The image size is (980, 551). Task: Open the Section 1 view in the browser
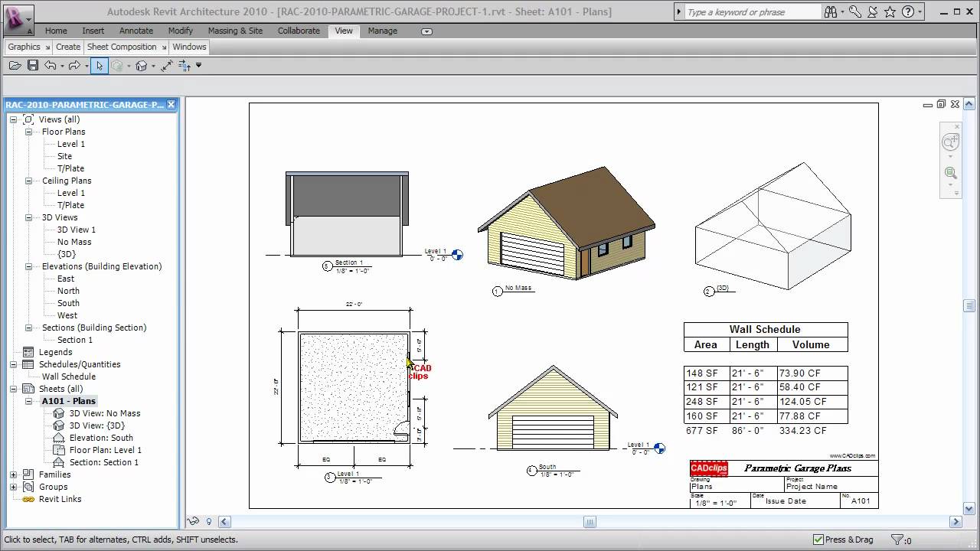[74, 340]
